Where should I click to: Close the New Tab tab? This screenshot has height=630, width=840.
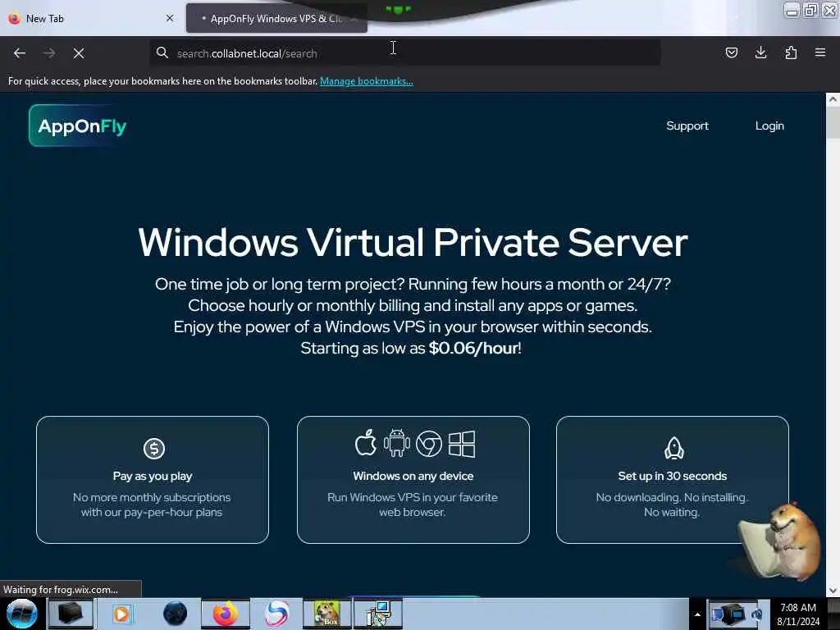170,18
